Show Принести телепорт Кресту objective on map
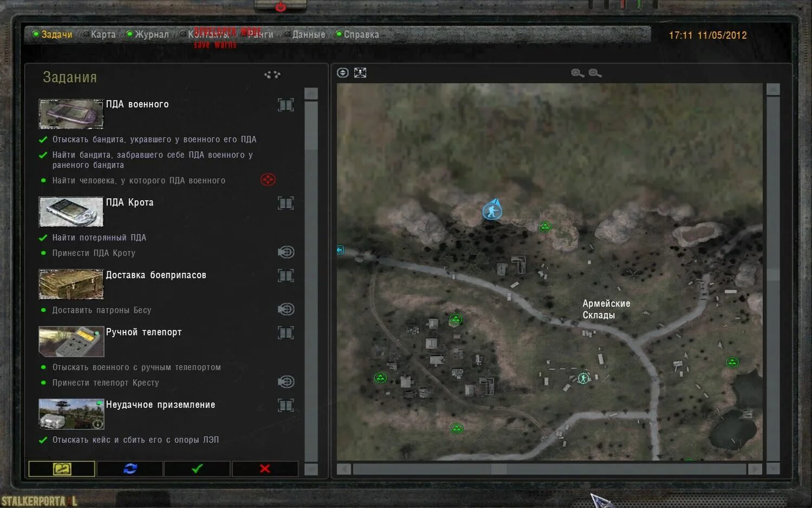The height and width of the screenshot is (508, 812). pyautogui.click(x=286, y=382)
